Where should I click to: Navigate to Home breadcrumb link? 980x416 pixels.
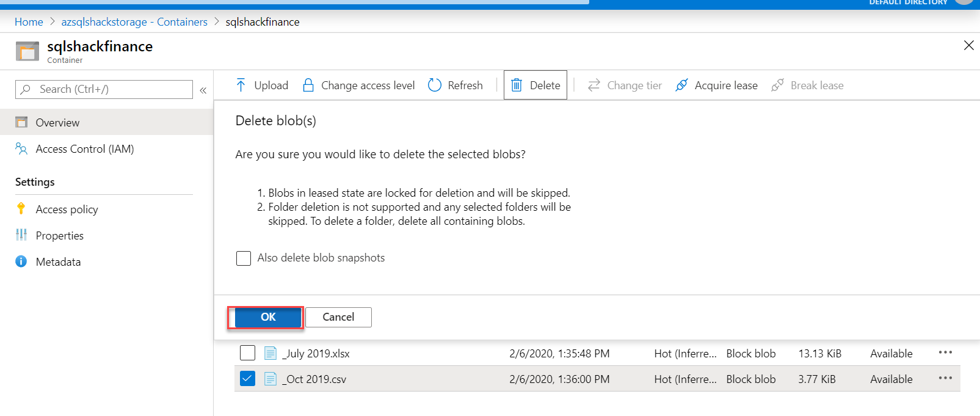tap(29, 22)
